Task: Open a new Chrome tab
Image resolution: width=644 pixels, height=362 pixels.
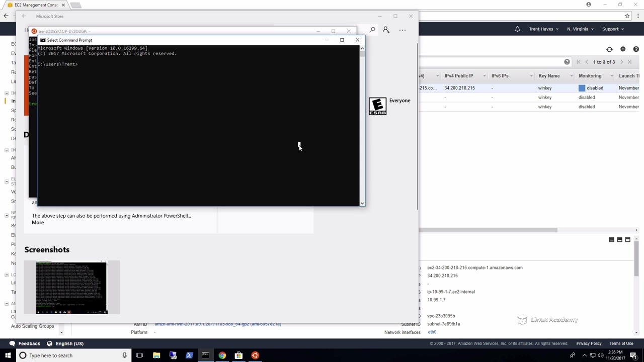Action: 75,5
